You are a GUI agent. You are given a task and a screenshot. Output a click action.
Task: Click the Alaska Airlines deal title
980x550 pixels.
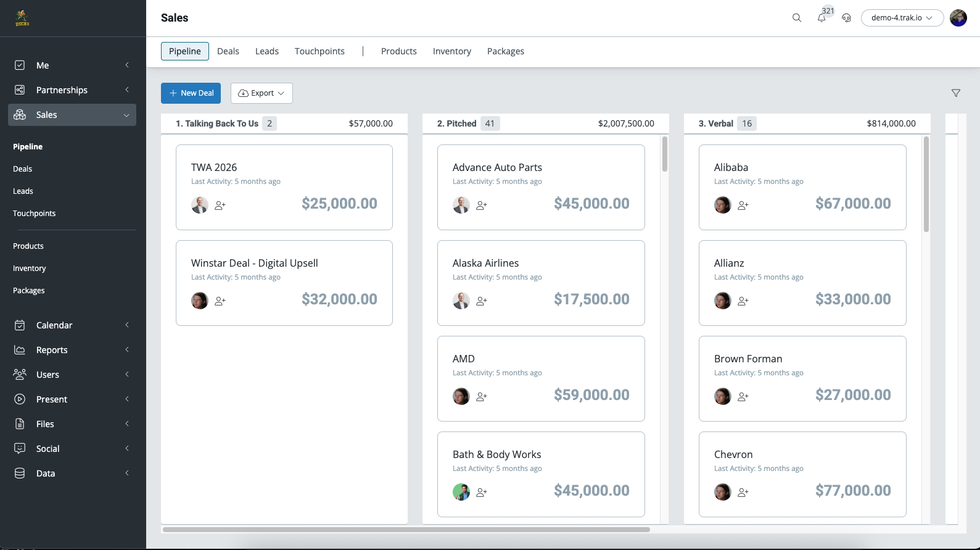485,263
